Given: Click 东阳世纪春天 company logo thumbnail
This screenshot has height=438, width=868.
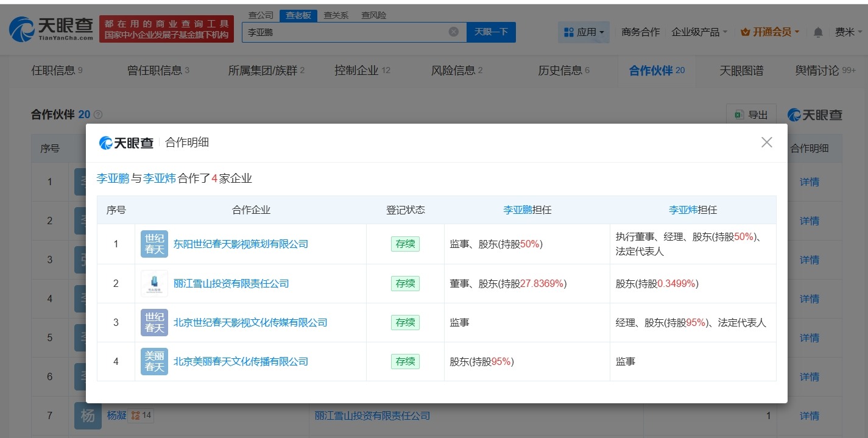Looking at the screenshot, I should (x=154, y=244).
